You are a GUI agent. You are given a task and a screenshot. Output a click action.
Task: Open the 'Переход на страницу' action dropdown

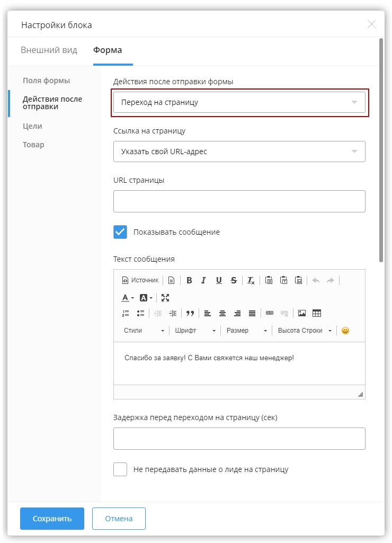pos(239,102)
